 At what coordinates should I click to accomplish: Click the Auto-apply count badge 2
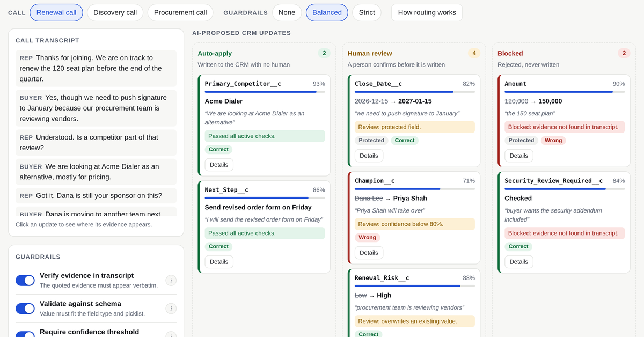click(324, 53)
